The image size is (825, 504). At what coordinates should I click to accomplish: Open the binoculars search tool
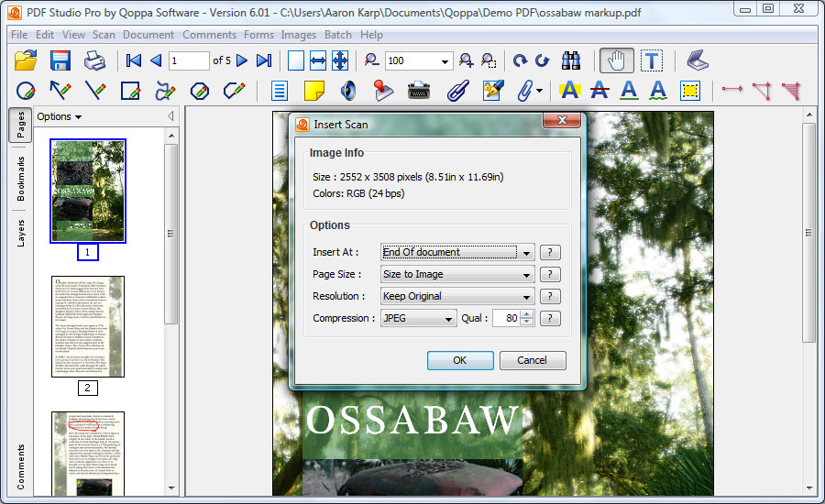[x=571, y=60]
